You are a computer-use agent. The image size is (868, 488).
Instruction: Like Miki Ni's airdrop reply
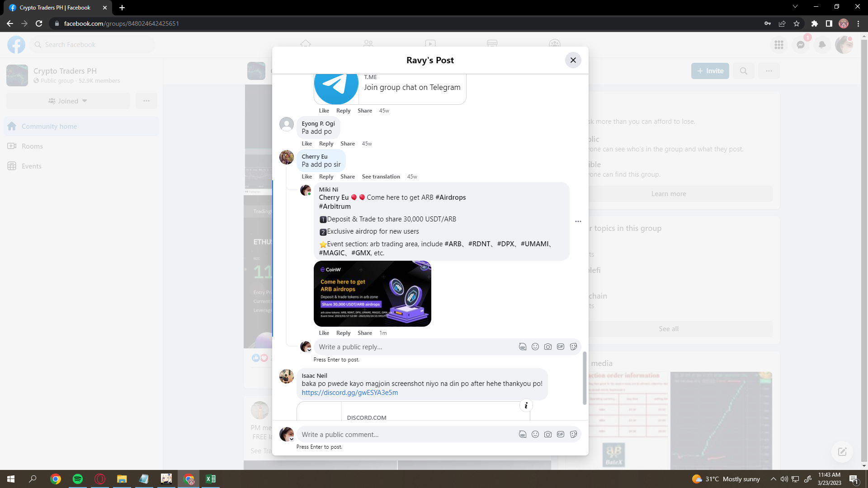tap(324, 333)
